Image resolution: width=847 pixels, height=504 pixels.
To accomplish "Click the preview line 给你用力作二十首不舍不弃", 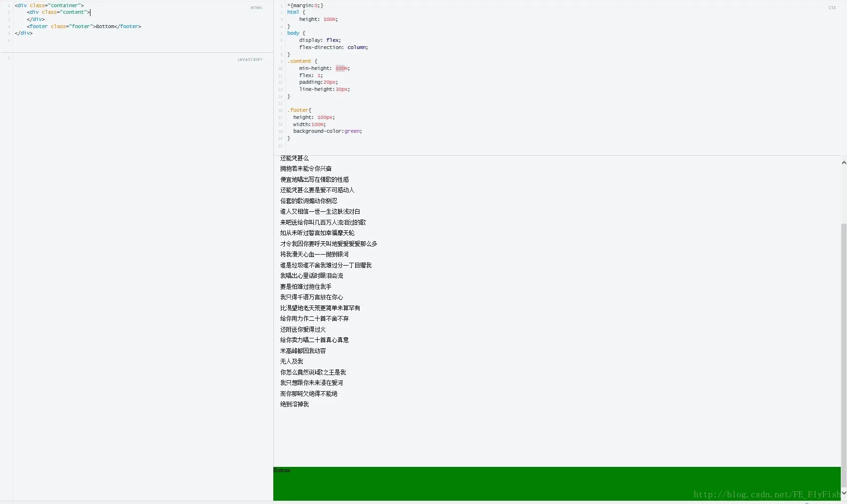I will (x=314, y=318).
